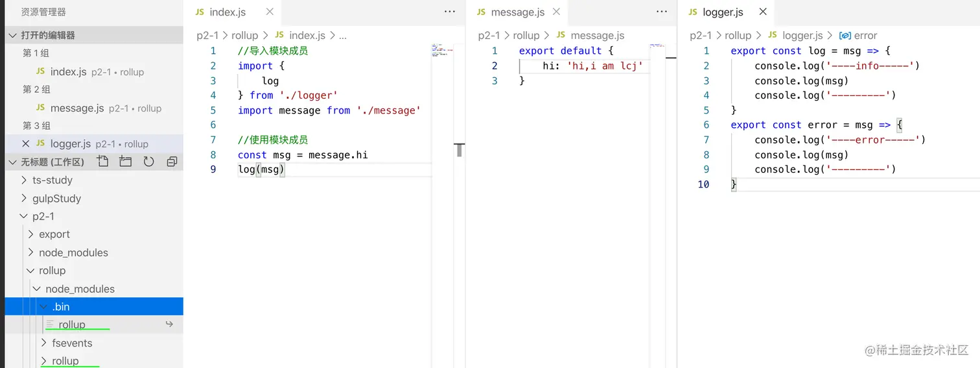Click the message.js minimap preview
980x368 pixels.
pyautogui.click(x=656, y=46)
